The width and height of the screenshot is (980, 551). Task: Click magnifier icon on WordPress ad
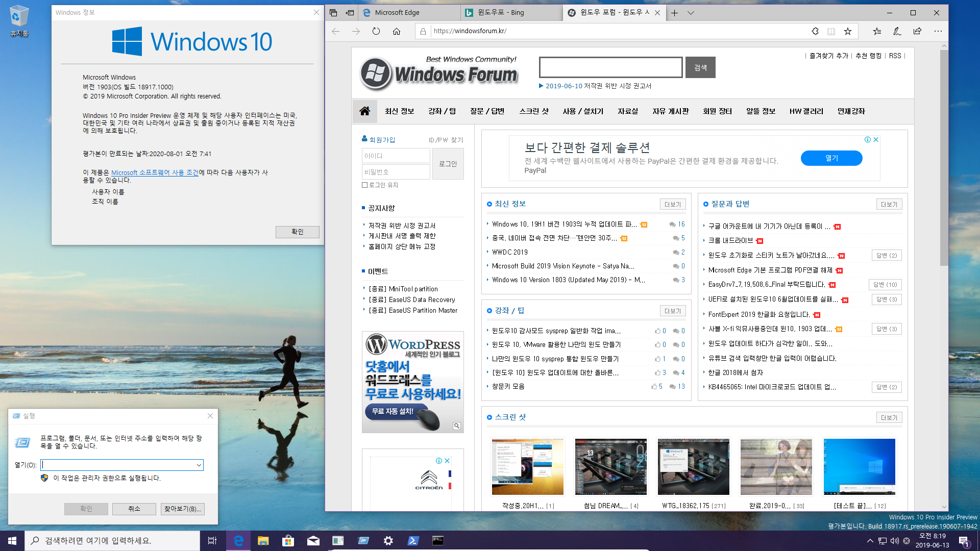coord(457,426)
